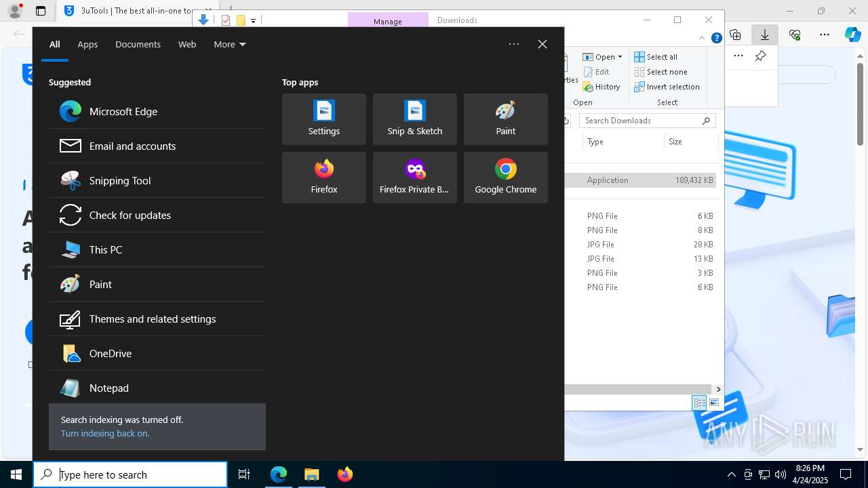Open the Windows Start menu
This screenshot has width=868, height=488.
(x=16, y=474)
